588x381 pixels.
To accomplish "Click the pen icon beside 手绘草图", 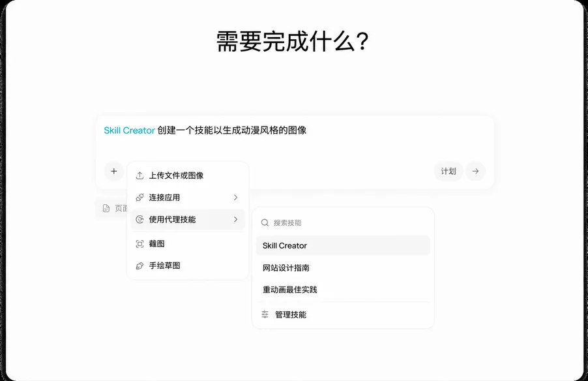I will [x=140, y=266].
